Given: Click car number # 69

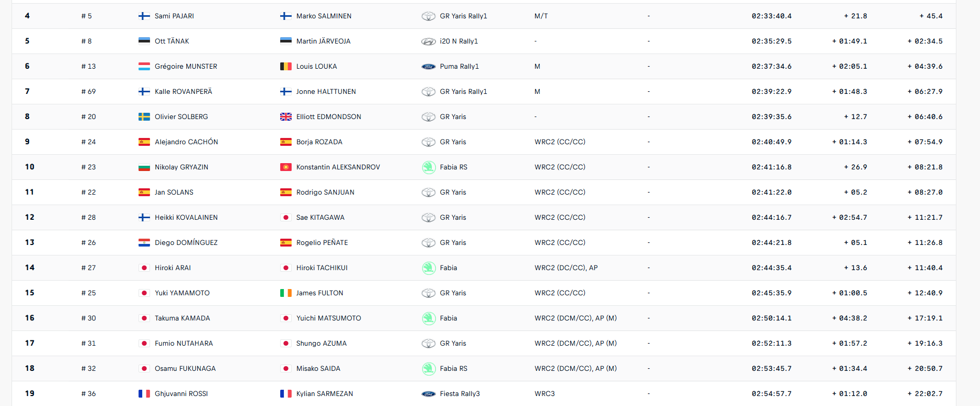Looking at the screenshot, I should (x=89, y=92).
